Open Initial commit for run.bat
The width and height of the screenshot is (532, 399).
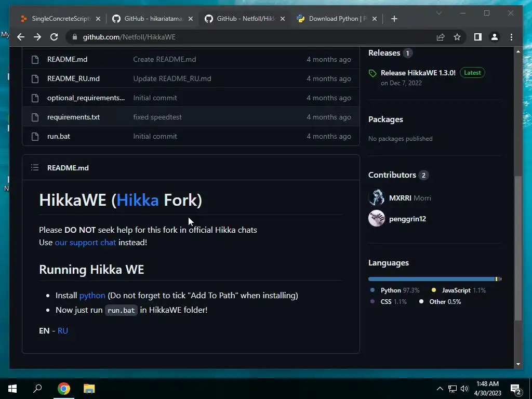coord(155,137)
